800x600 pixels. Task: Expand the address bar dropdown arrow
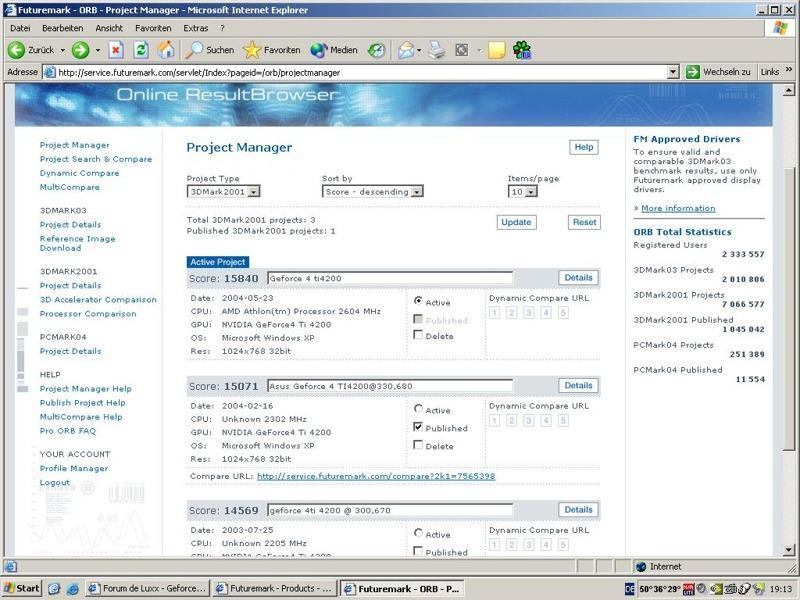673,72
